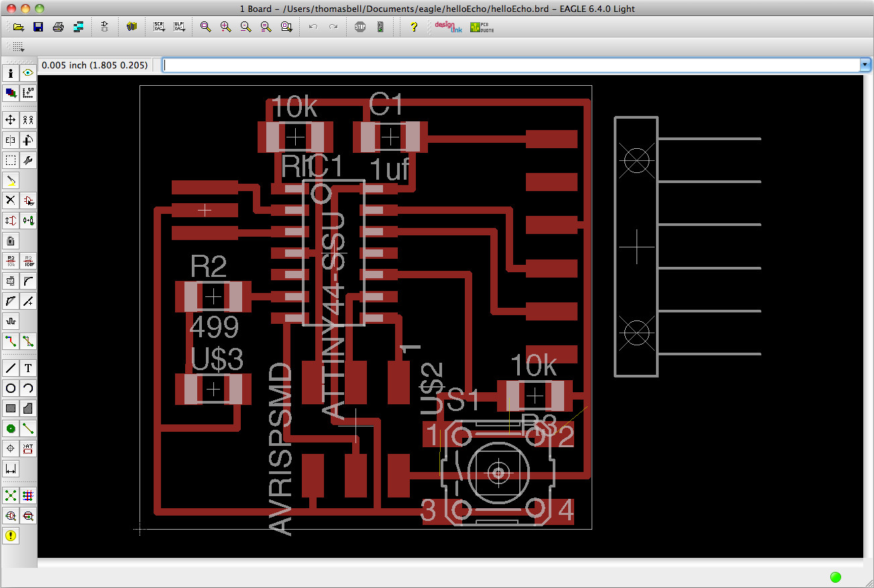The height and width of the screenshot is (588, 874).
Task: Select the Move tool
Action: pyautogui.click(x=10, y=119)
